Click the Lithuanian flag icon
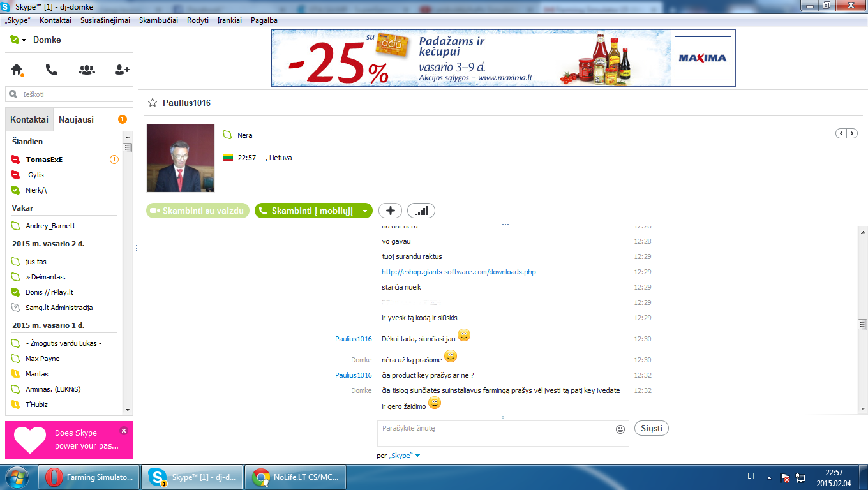Viewport: 868px width, 490px height. pos(228,158)
